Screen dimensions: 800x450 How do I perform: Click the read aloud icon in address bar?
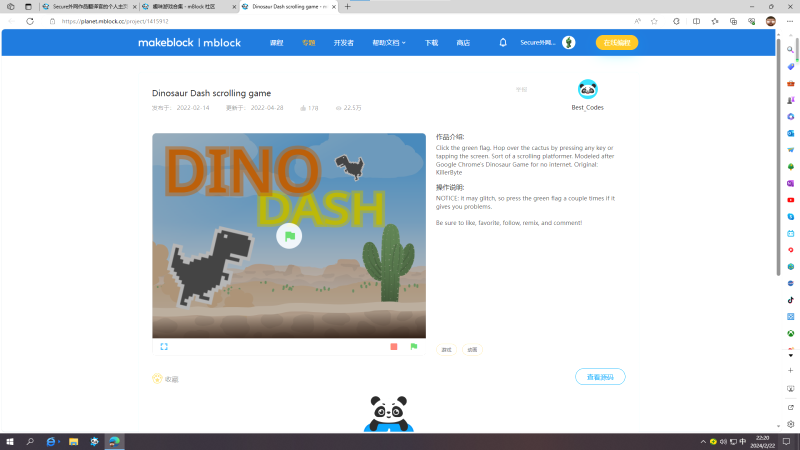click(637, 21)
